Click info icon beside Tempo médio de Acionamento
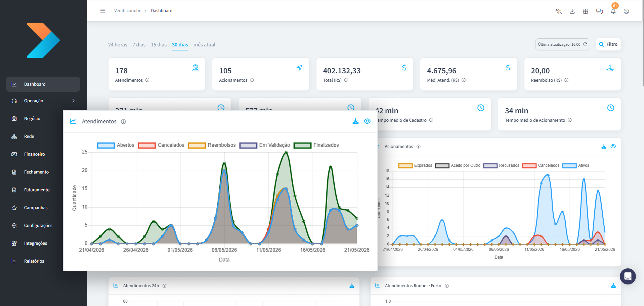This screenshot has height=306, width=644. click(x=570, y=120)
